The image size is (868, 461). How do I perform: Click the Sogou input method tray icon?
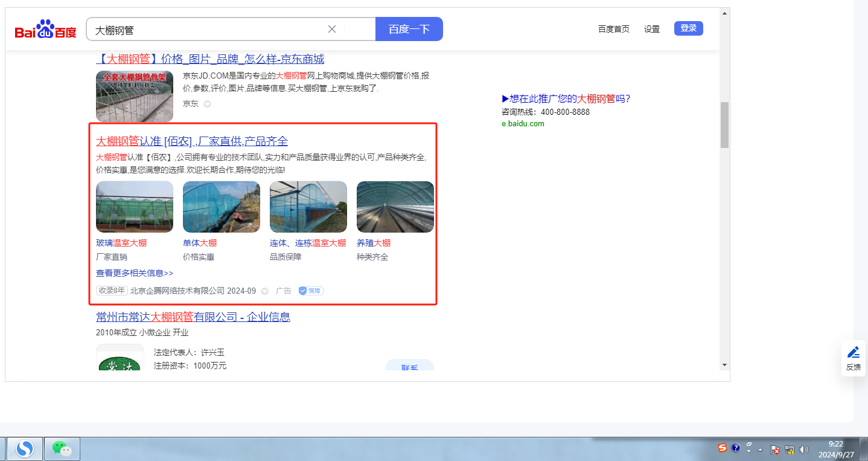pyautogui.click(x=723, y=448)
